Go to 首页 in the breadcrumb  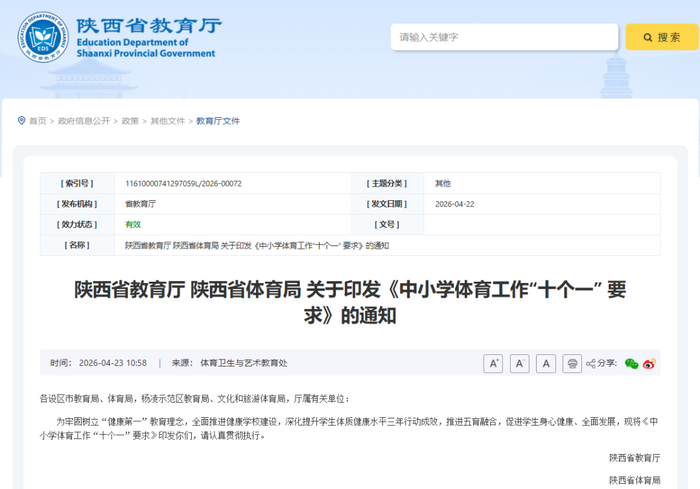tap(38, 121)
